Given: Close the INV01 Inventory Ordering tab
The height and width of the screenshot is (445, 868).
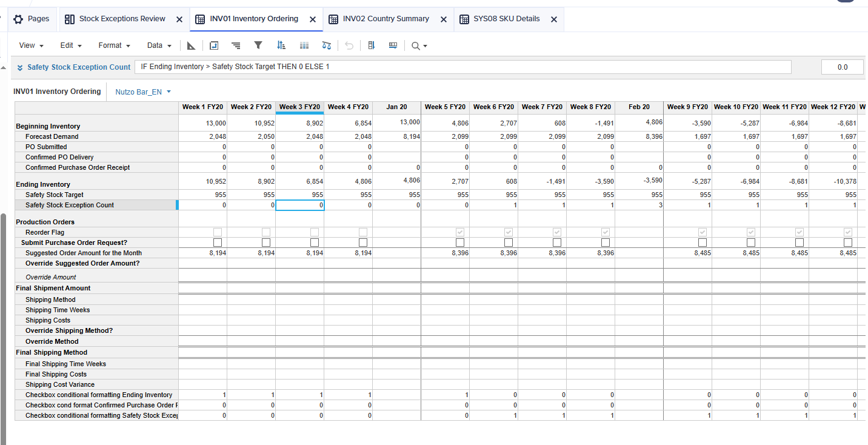Looking at the screenshot, I should tap(313, 19).
